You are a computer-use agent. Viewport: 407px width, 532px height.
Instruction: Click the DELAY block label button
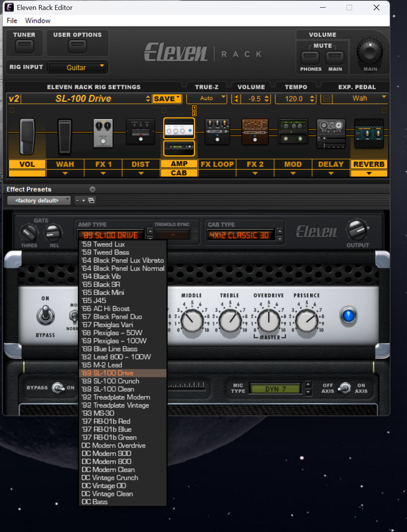(331, 164)
